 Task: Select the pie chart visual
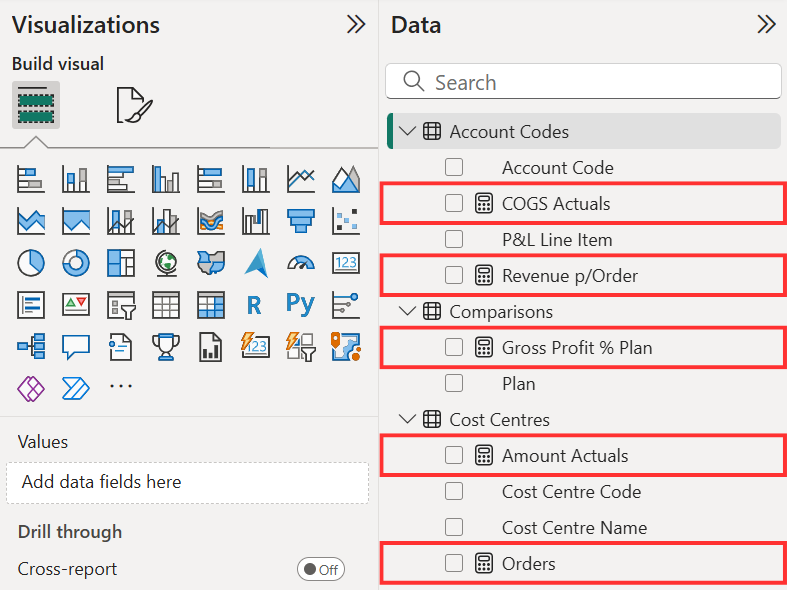(31, 263)
